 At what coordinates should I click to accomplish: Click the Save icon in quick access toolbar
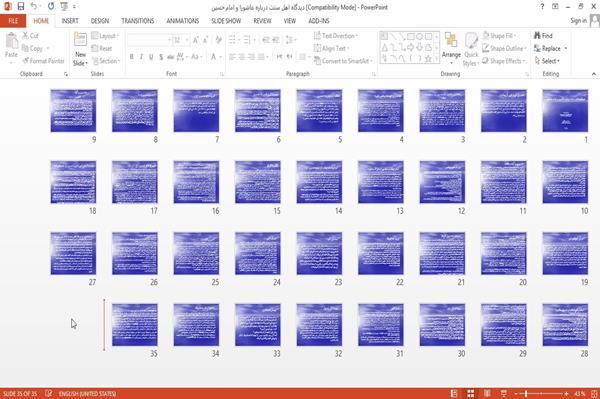tap(21, 7)
